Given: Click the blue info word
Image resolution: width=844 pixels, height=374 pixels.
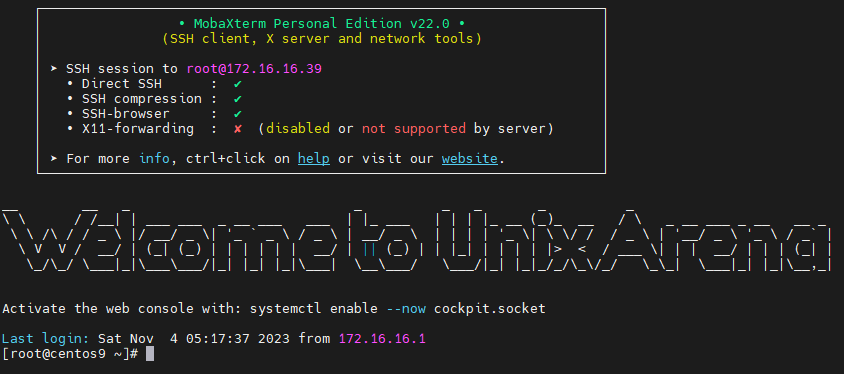Looking at the screenshot, I should click(x=154, y=159).
